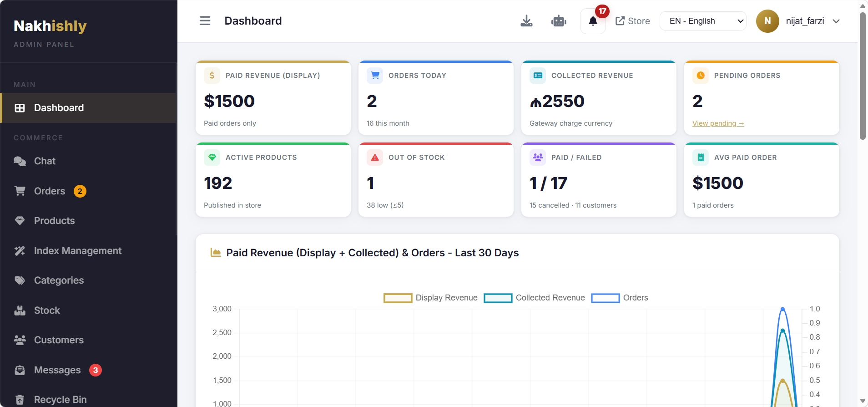Go to Orders in the sidebar
The width and height of the screenshot is (868, 407).
(89, 191)
